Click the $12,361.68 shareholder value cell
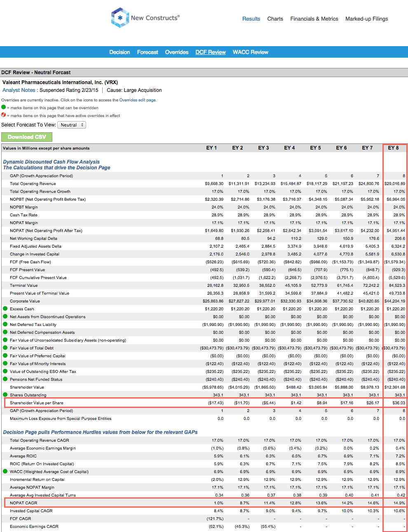 [395, 387]
